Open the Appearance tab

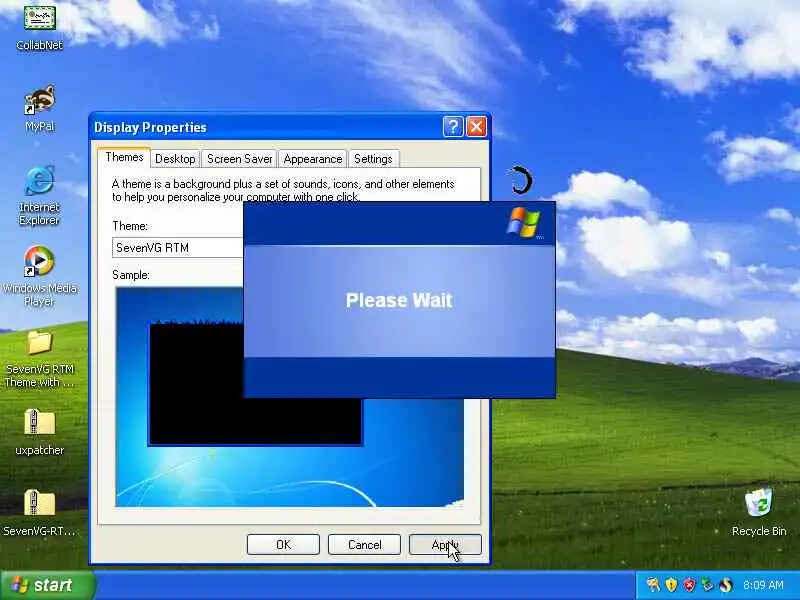coord(313,159)
